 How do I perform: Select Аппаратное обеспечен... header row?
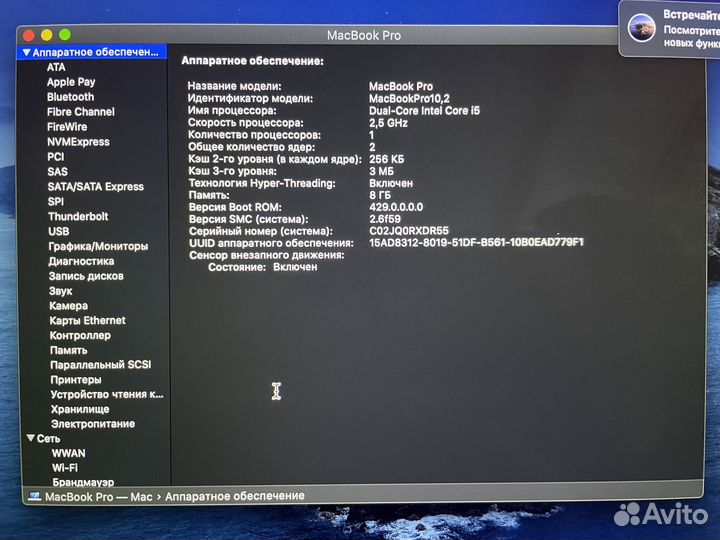(x=92, y=52)
